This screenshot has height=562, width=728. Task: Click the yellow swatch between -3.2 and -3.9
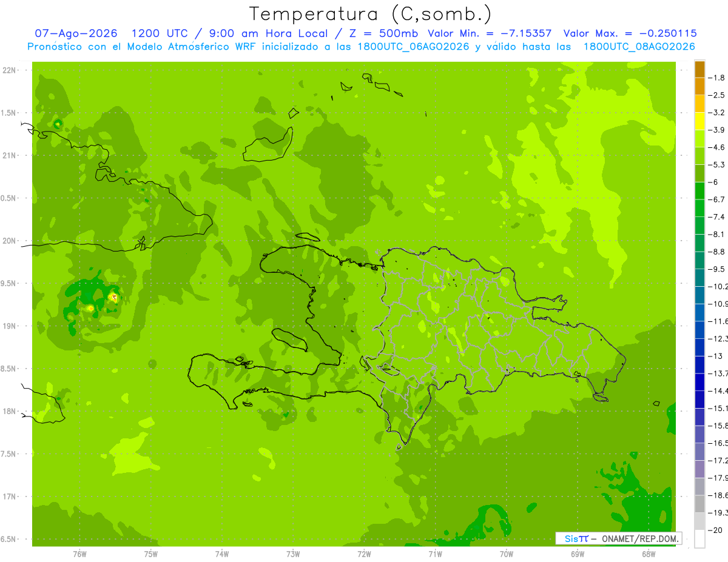coord(699,121)
